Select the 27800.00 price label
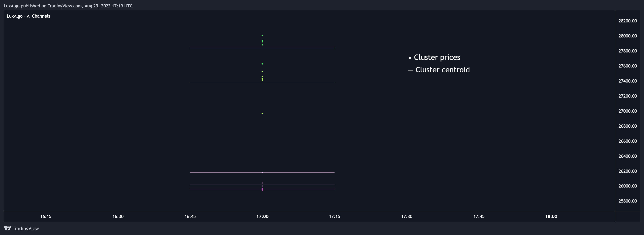Image resolution: width=644 pixels, height=235 pixels. tap(627, 51)
